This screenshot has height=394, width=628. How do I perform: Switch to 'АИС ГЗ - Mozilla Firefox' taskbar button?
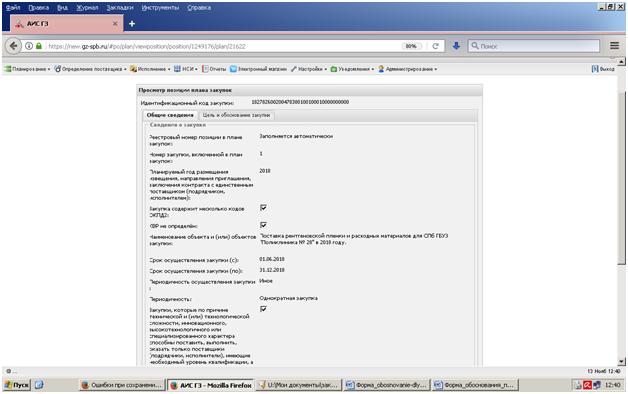[x=211, y=385]
